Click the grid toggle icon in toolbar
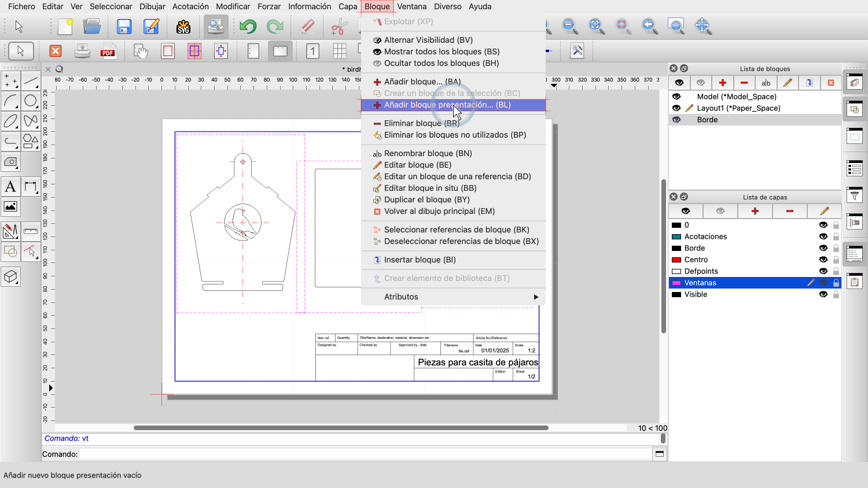Image resolution: width=868 pixels, height=488 pixels. [340, 51]
